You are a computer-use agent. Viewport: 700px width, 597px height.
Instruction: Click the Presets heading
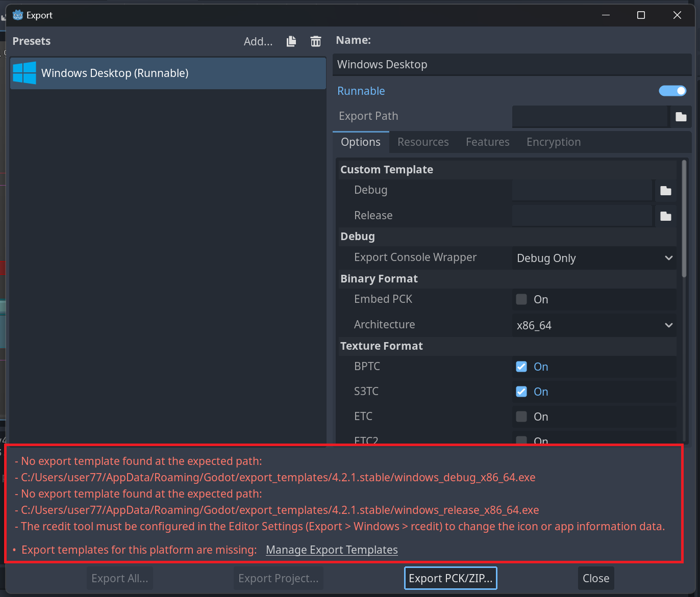(32, 41)
